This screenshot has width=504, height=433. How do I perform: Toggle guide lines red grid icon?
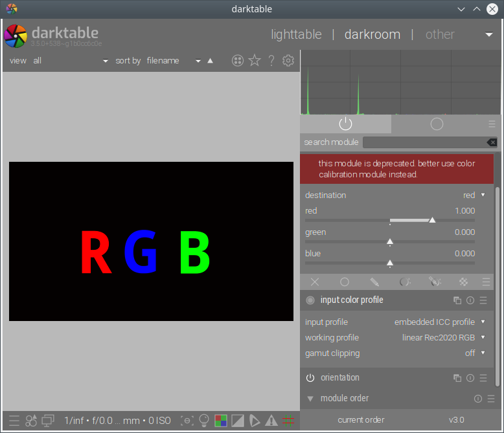[x=288, y=421]
